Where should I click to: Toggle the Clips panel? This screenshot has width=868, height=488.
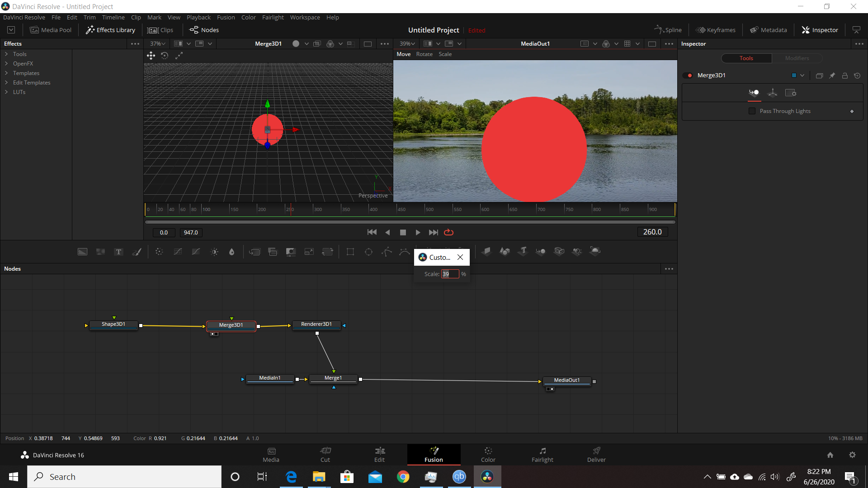[x=161, y=30]
